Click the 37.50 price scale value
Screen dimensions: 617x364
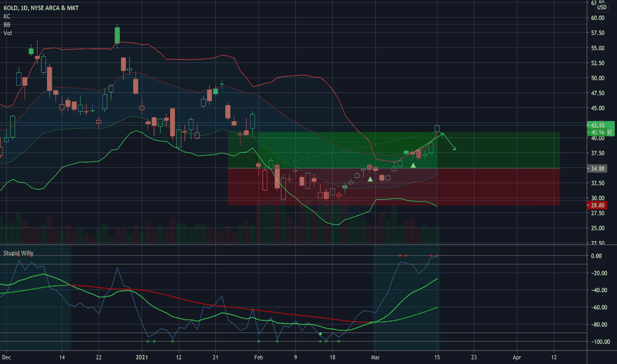(597, 153)
